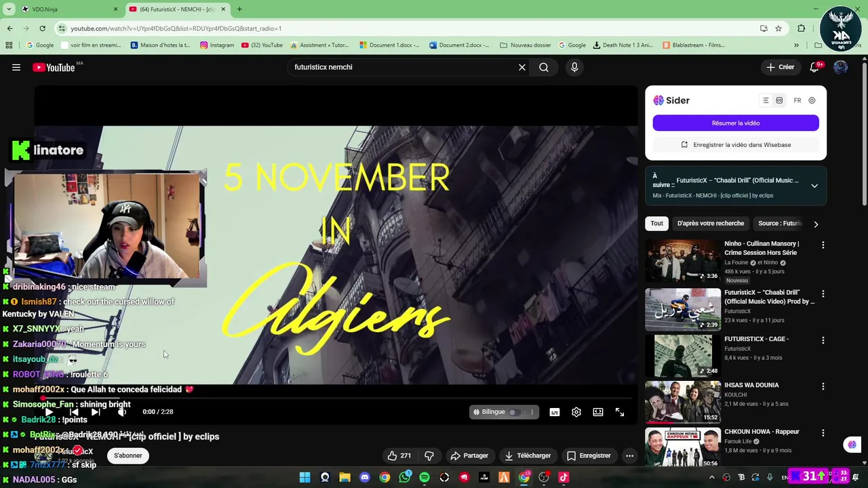Switch Sider to subtitles view icon
The width and height of the screenshot is (868, 488).
[x=779, y=100]
